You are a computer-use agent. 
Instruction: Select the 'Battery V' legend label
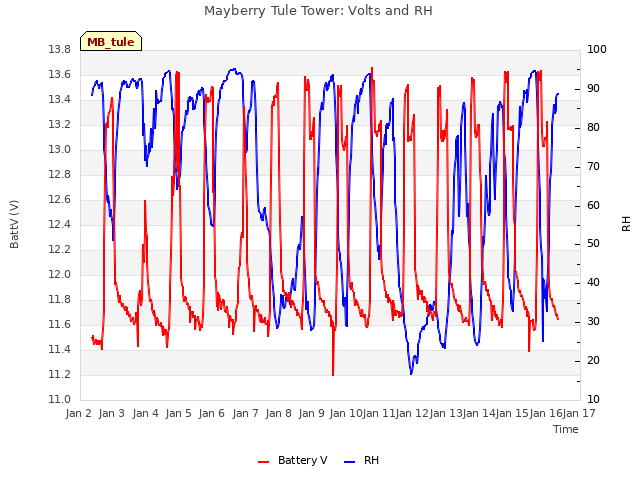point(302,460)
